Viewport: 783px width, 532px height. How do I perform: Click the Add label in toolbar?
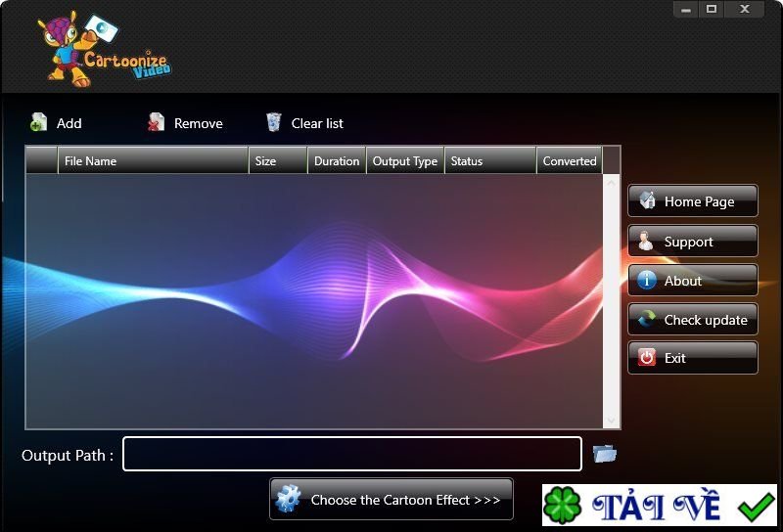click(69, 123)
